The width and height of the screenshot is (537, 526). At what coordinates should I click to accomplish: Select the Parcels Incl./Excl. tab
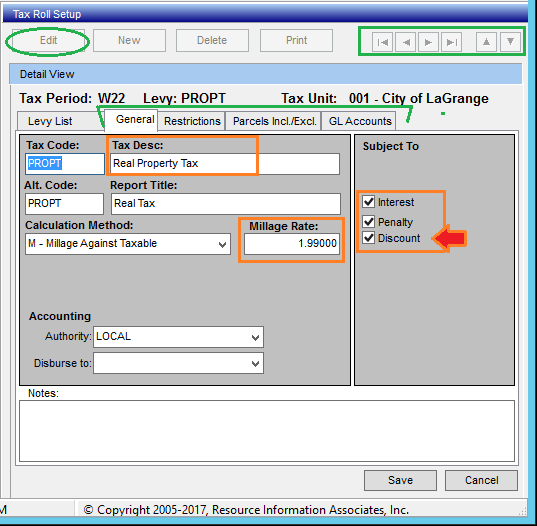click(x=274, y=121)
